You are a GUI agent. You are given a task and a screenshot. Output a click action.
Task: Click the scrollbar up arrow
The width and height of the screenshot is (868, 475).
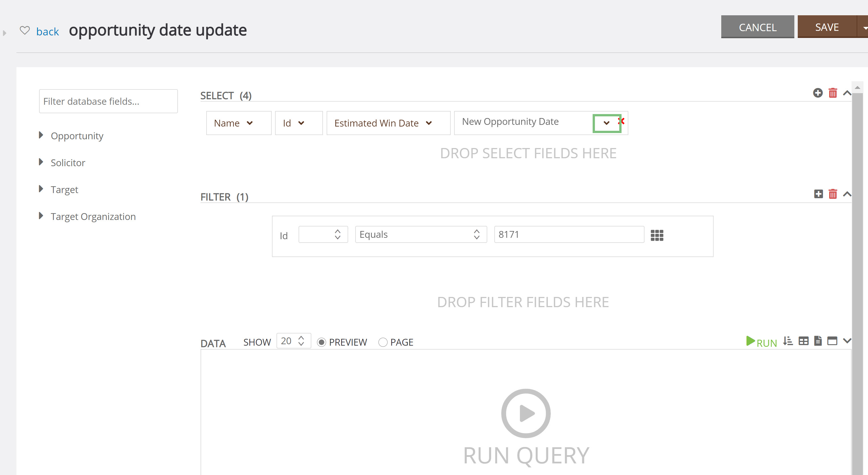(x=857, y=87)
